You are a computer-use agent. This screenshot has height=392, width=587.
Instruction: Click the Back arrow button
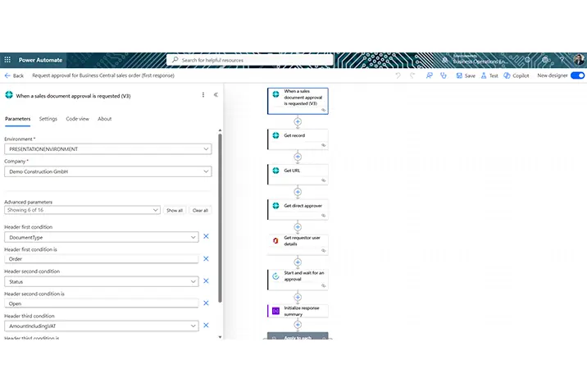click(14, 75)
